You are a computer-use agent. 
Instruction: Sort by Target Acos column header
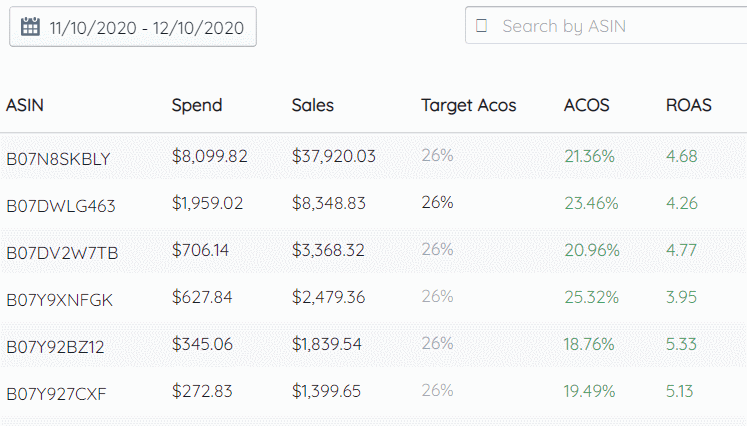pyautogui.click(x=468, y=105)
